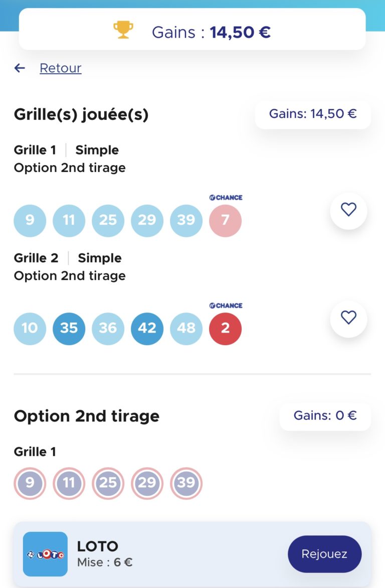Tap ringed ball 11 in second tirage
Image resolution: width=385 pixels, height=588 pixels.
69,483
